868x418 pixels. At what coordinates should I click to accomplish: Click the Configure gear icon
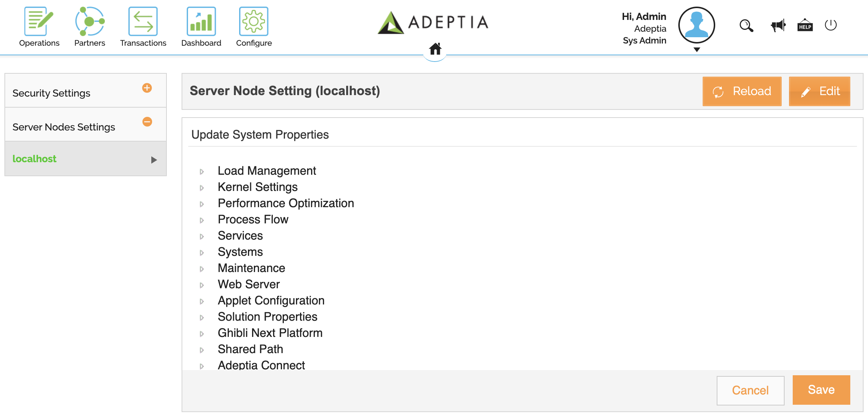tap(254, 21)
